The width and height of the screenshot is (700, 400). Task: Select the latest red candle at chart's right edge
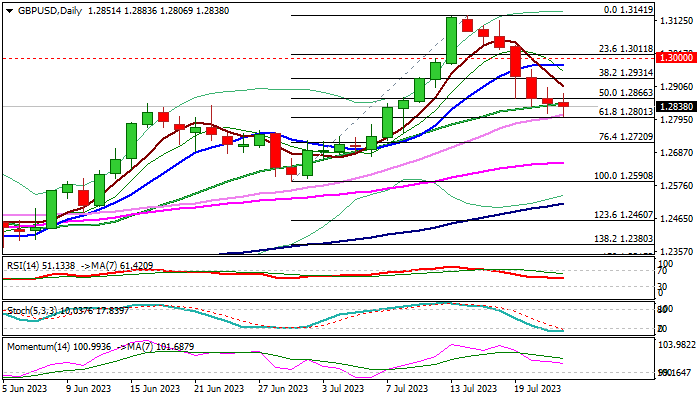(x=563, y=104)
